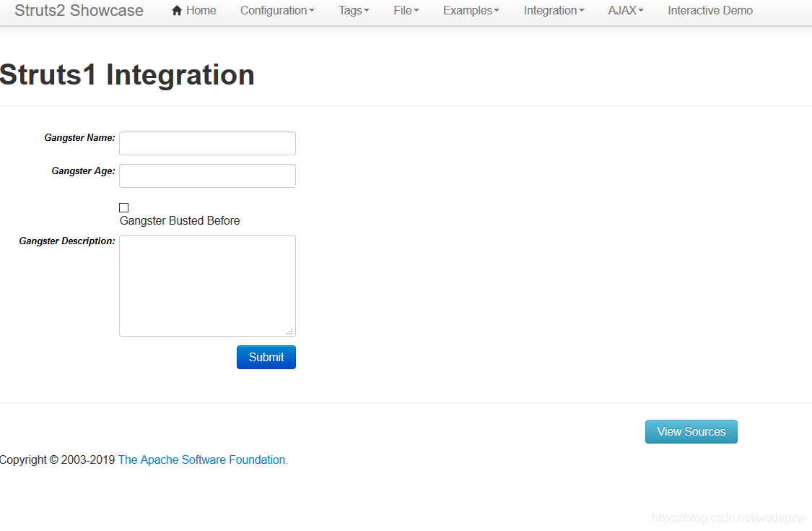Open the Struts2 Showcase brand link
The width and height of the screenshot is (812, 531).
79,10
